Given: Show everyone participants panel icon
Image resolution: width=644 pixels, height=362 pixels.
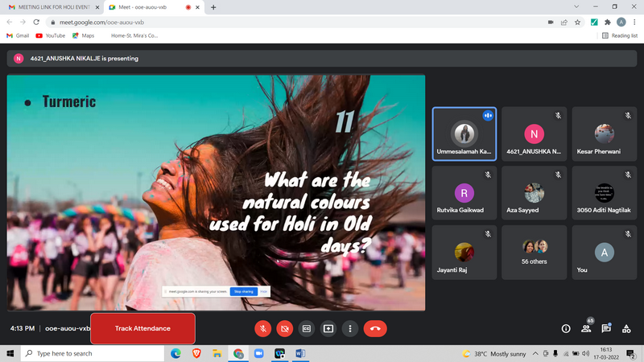Looking at the screenshot, I should pos(586,328).
